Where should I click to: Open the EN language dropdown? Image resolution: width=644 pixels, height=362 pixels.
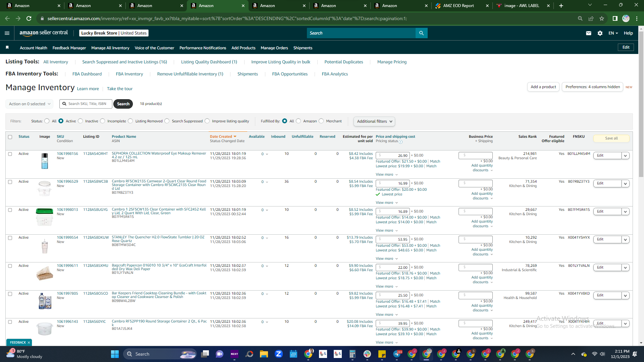[613, 33]
